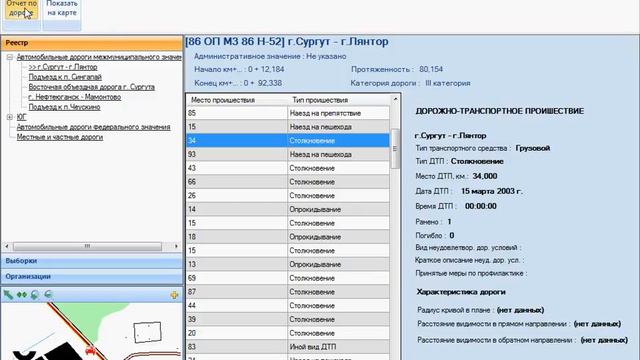640x360 pixels.
Task: Click the tree's horizontal scrollbar left arrow
Action: pyautogui.click(x=7, y=246)
